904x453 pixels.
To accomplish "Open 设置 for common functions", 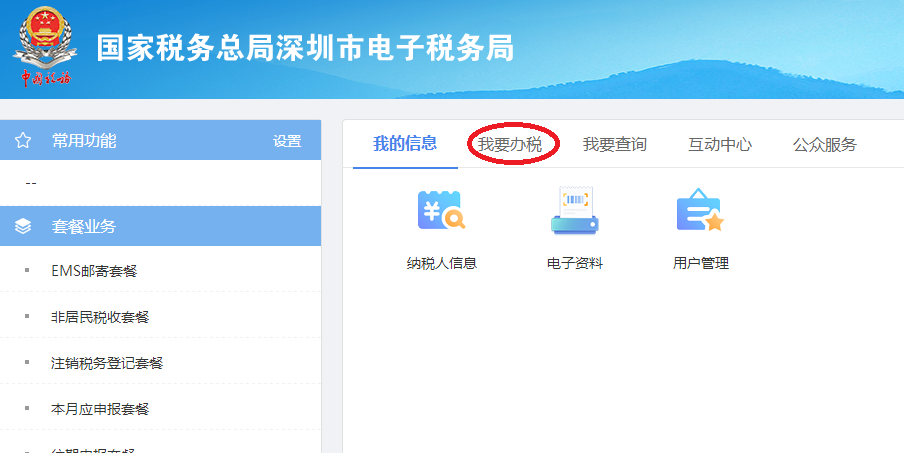I will click(x=287, y=141).
